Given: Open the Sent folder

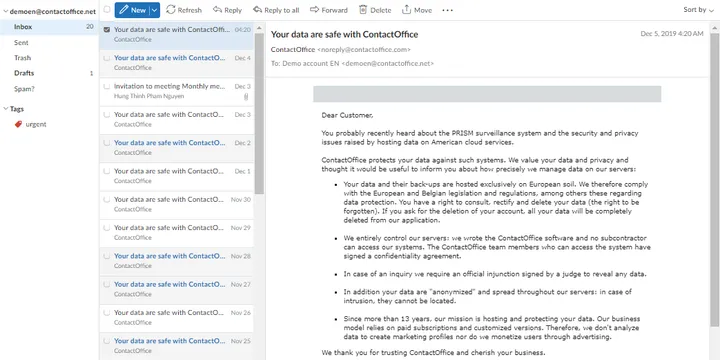Looking at the screenshot, I should pos(49,42).
